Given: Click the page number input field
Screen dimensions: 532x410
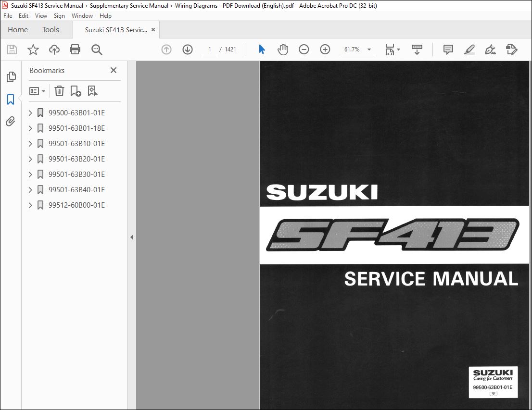Looking at the screenshot, I should click(210, 50).
